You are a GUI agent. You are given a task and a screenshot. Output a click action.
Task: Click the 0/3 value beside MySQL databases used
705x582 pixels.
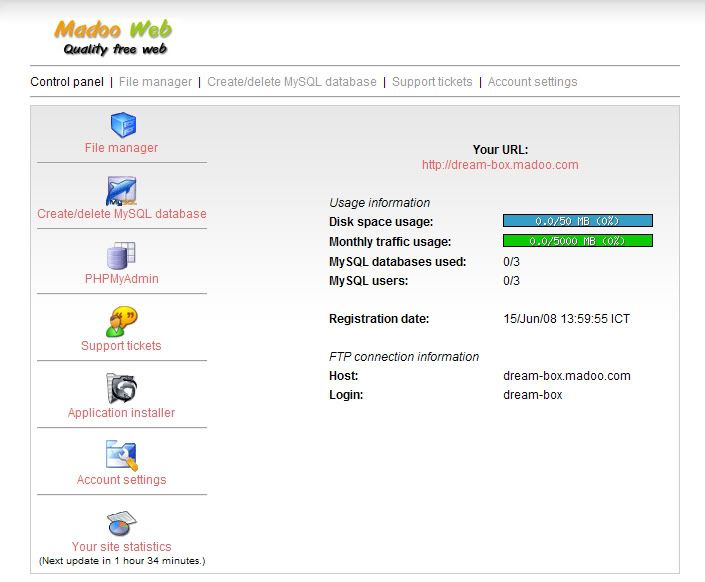[x=512, y=261]
